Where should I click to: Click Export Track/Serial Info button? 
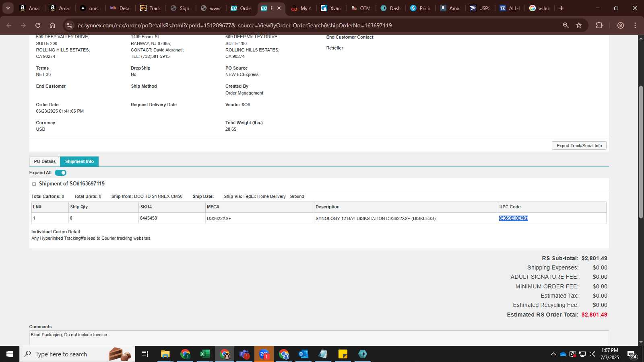click(579, 146)
